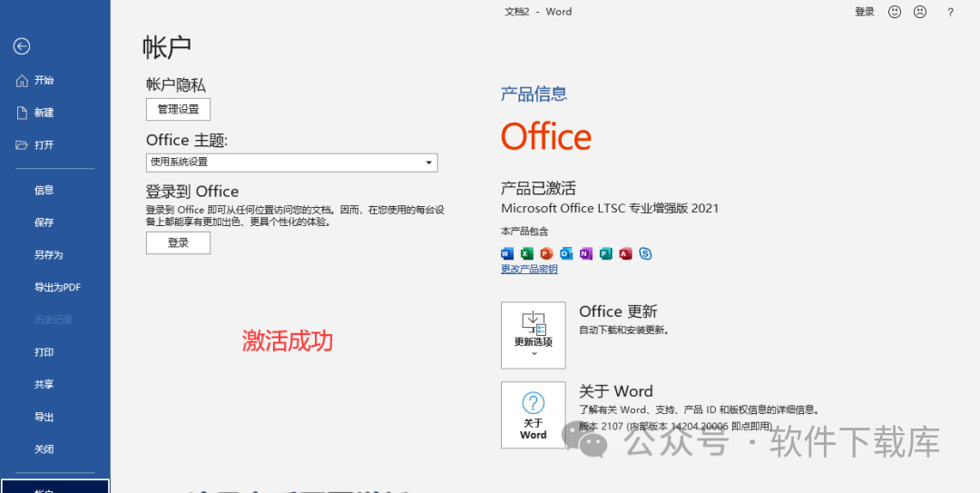Click the Office 更新 heading
980x493 pixels.
tap(618, 311)
